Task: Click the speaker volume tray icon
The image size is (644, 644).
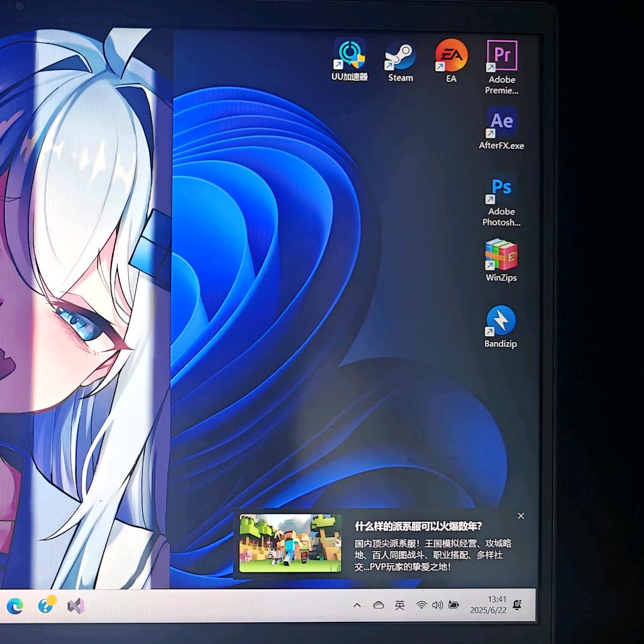Action: pyautogui.click(x=437, y=605)
